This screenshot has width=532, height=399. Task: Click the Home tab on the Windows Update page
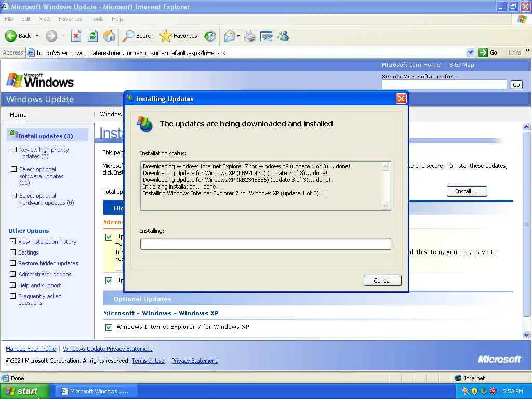click(x=18, y=115)
